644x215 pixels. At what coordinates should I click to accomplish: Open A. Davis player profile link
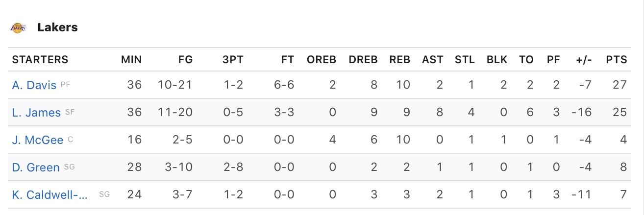(x=35, y=85)
